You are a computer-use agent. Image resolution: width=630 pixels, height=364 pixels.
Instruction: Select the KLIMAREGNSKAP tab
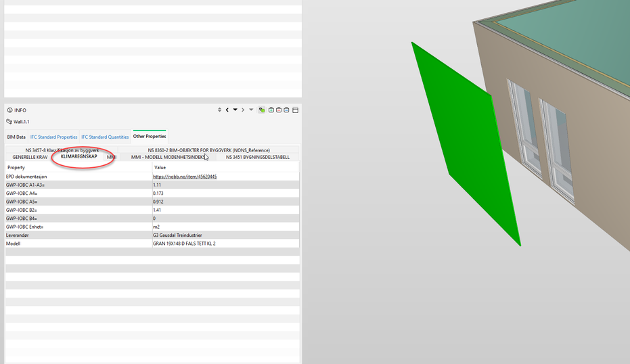click(78, 157)
